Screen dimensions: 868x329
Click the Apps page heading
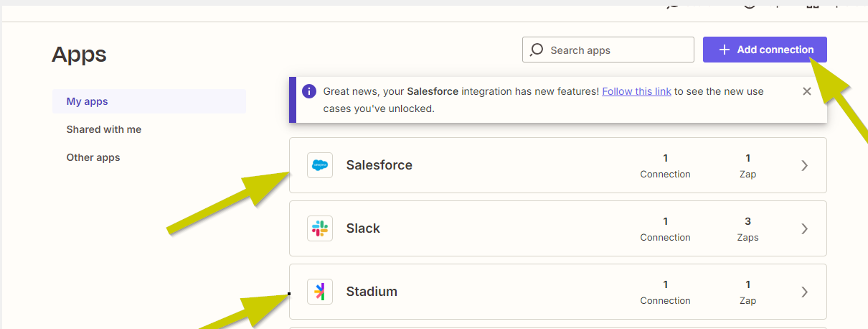[79, 54]
